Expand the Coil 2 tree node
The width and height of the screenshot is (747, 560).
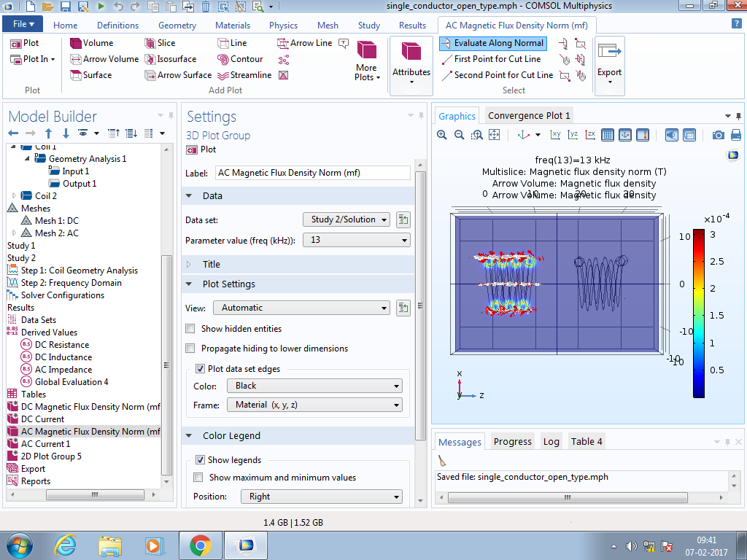click(14, 195)
